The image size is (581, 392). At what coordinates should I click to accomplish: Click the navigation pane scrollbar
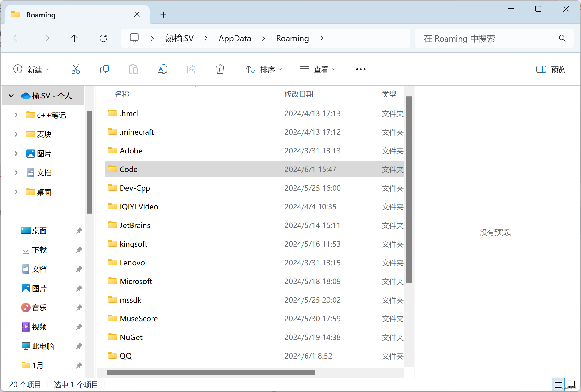click(89, 162)
